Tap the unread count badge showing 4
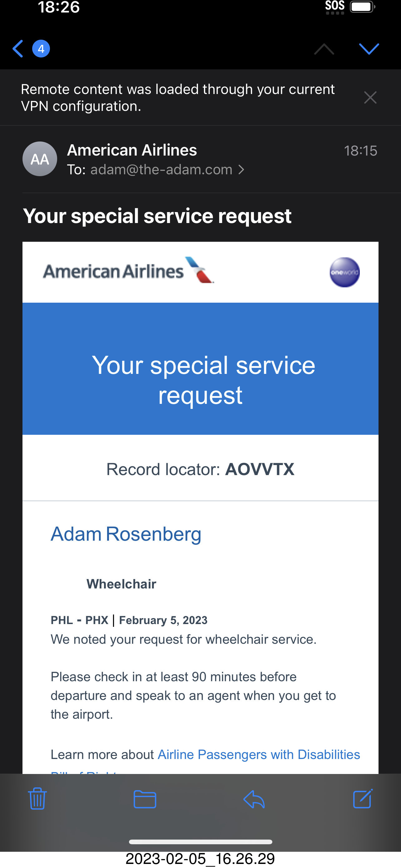Image resolution: width=401 pixels, height=868 pixels. click(x=41, y=49)
